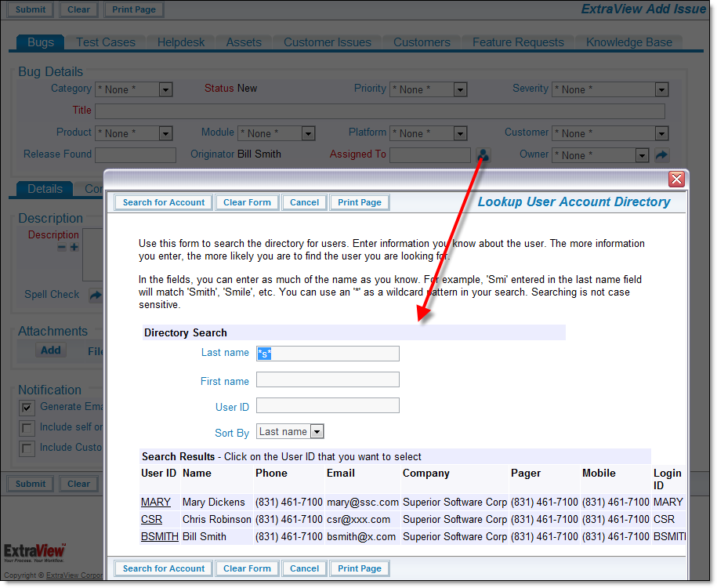Select the Details sub-tab
This screenshot has width=717, height=588.
[45, 189]
